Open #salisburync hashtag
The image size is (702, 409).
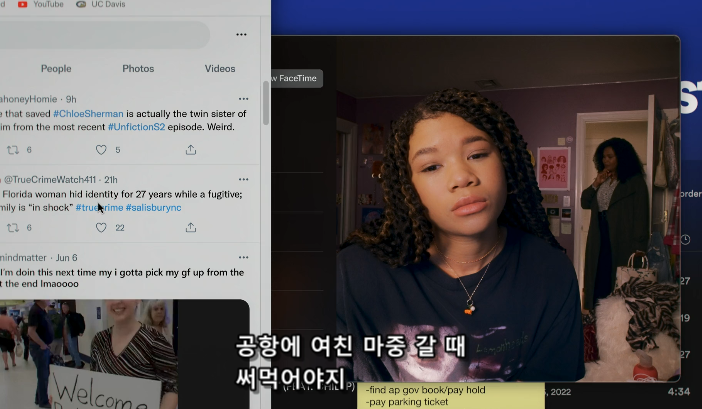tap(154, 208)
